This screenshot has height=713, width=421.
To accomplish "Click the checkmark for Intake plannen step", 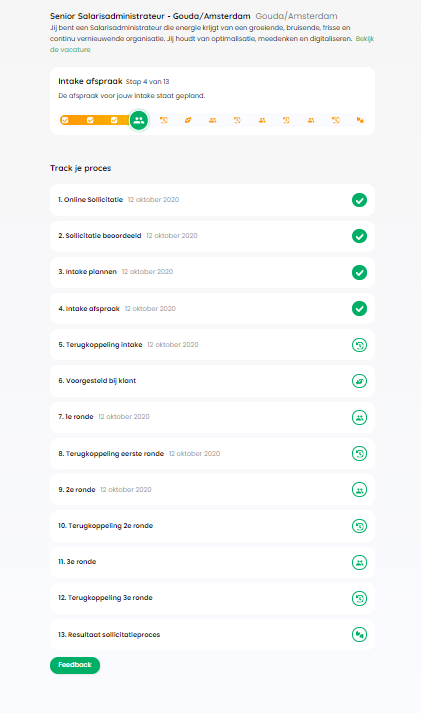I will 359,272.
